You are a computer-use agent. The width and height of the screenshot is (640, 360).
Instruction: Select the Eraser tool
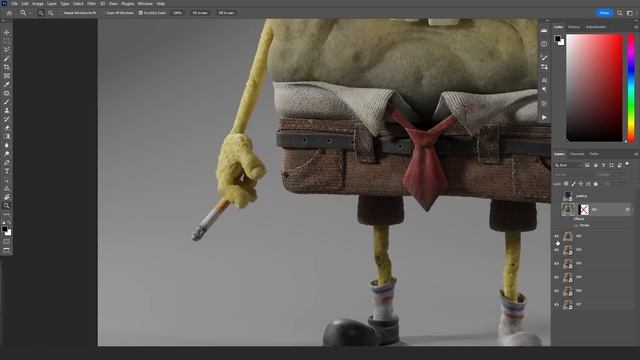pyautogui.click(x=7, y=128)
